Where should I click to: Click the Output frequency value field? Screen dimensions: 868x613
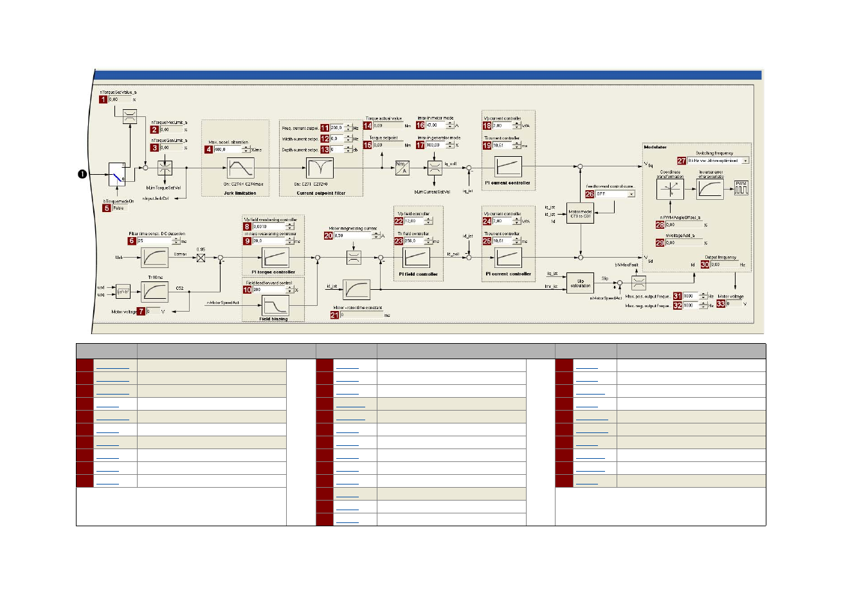coord(724,265)
